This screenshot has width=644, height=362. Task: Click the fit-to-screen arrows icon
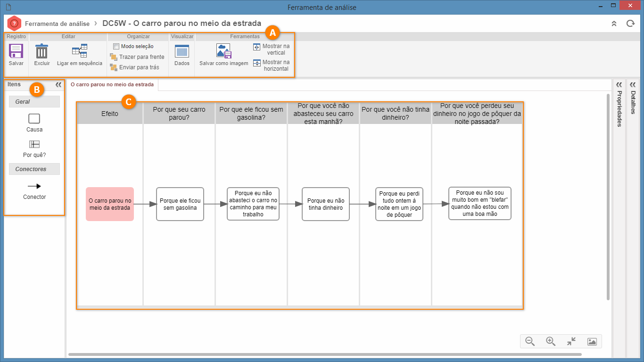[x=571, y=341]
